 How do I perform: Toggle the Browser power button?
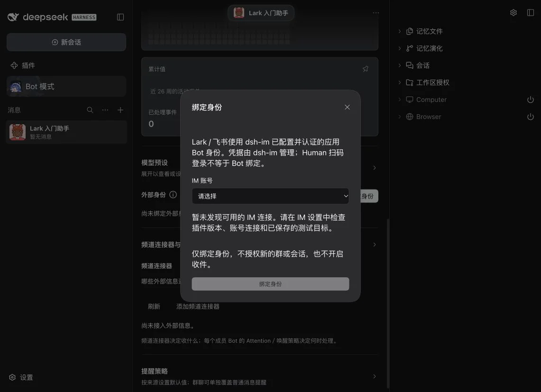pyautogui.click(x=531, y=117)
